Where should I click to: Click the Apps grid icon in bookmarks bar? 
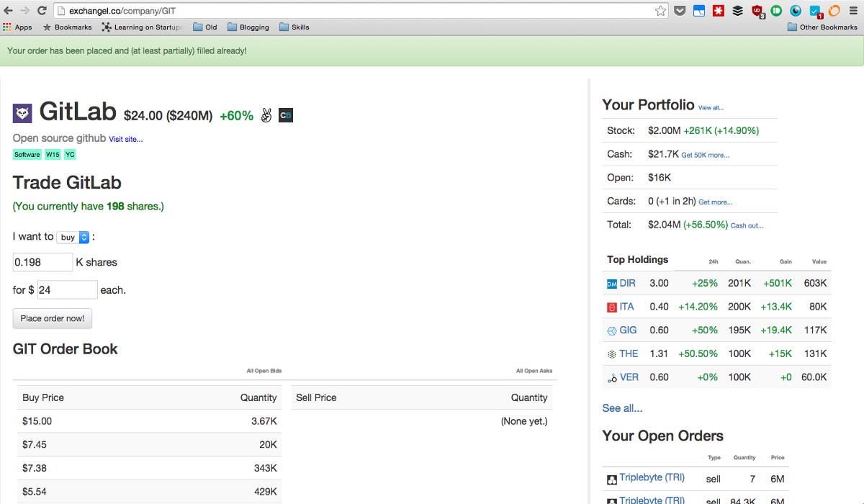pyautogui.click(x=7, y=27)
